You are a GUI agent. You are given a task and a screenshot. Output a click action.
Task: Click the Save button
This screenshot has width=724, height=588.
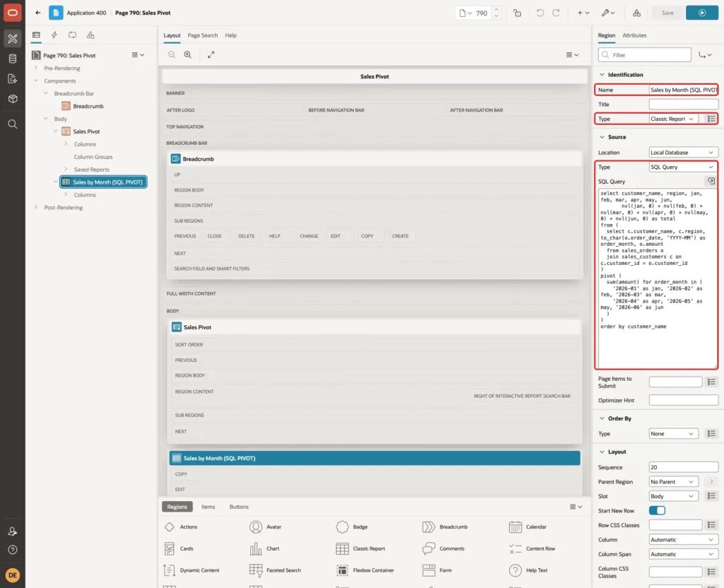[x=667, y=13]
